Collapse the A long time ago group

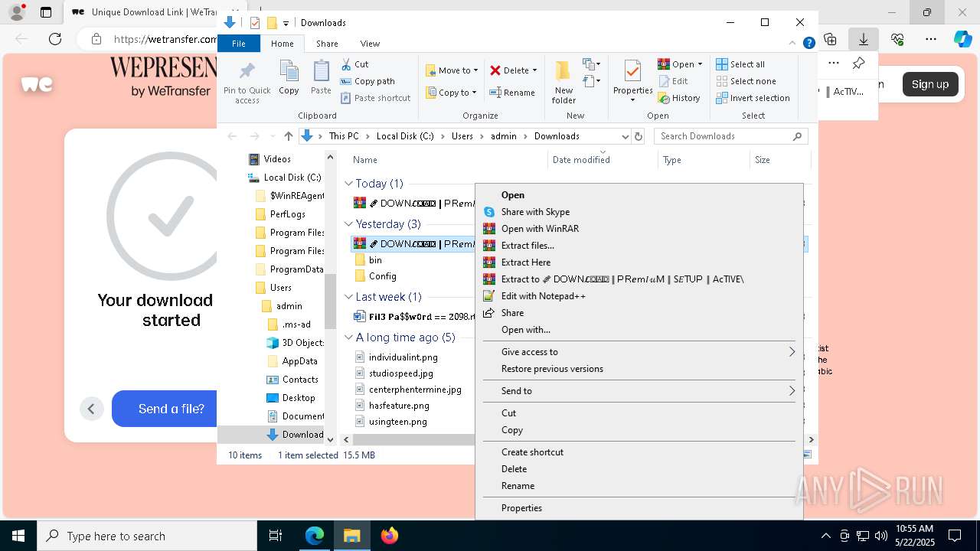(x=348, y=337)
